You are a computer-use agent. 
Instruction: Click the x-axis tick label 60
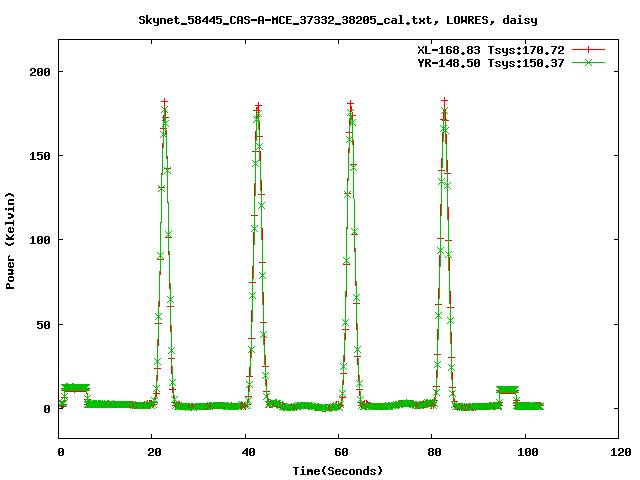coord(341,452)
